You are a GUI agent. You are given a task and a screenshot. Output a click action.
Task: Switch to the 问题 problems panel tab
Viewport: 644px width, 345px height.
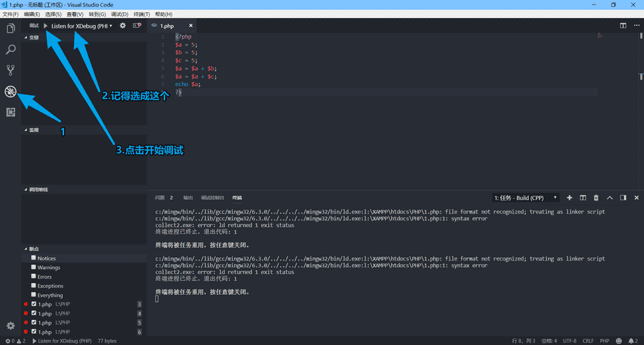point(160,197)
